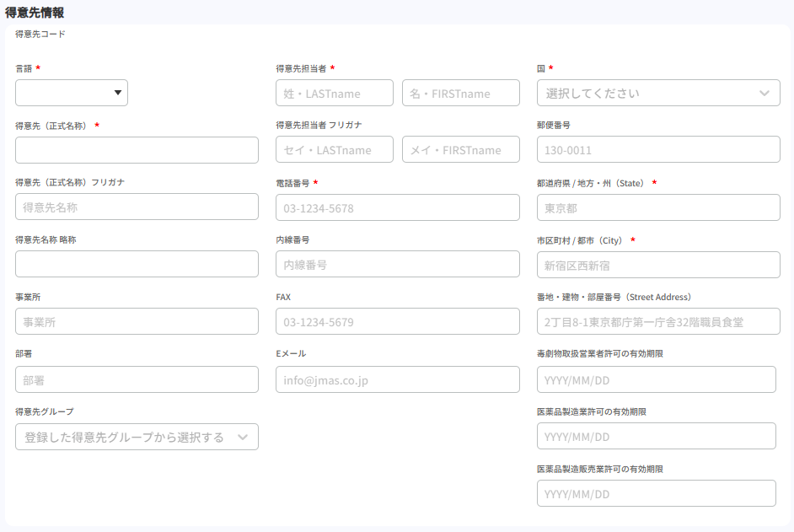Select the 内線番号 extension field
Viewport: 794px width, 532px height.
pyautogui.click(x=397, y=264)
